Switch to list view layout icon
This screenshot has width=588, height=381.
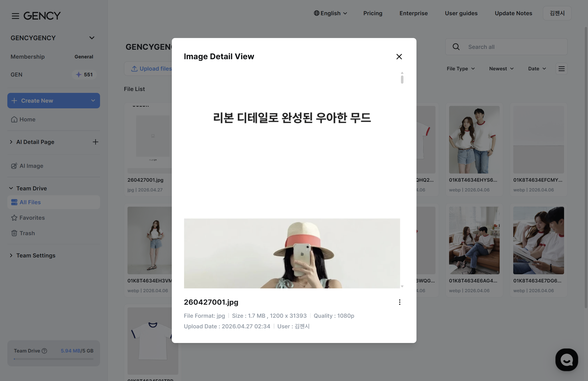pos(561,69)
